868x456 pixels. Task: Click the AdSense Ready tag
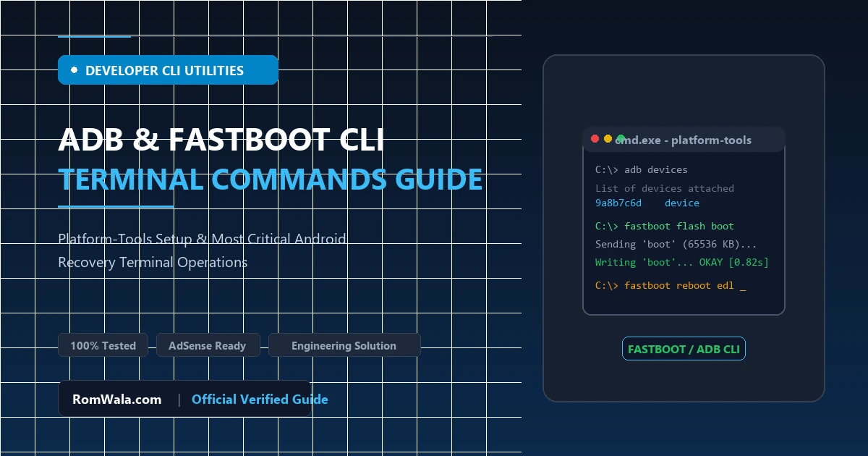(x=207, y=345)
